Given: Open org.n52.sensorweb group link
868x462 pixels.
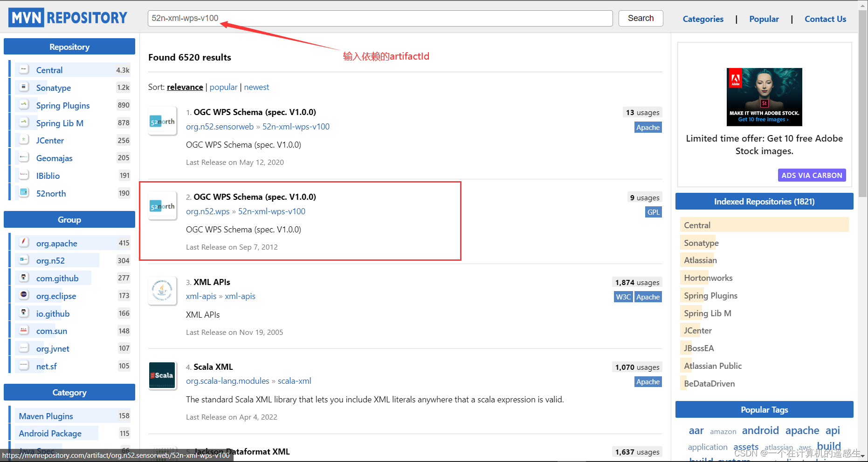Looking at the screenshot, I should click(220, 127).
